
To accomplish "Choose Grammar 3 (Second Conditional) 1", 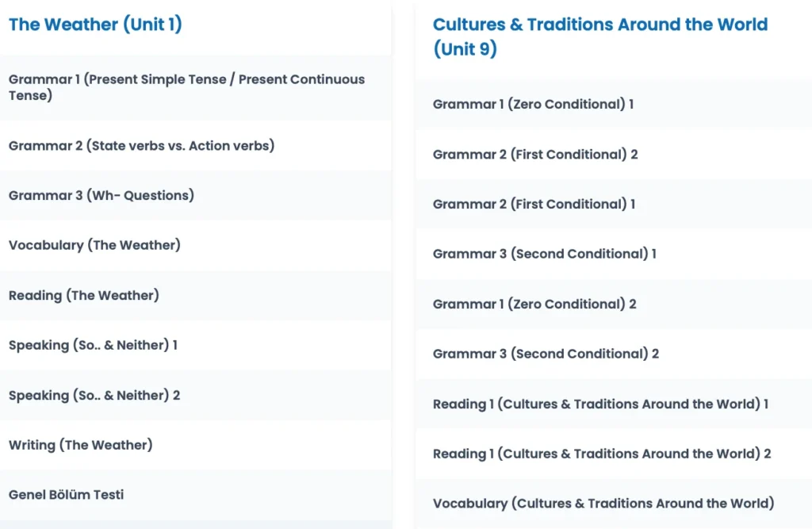I will point(615,254).
